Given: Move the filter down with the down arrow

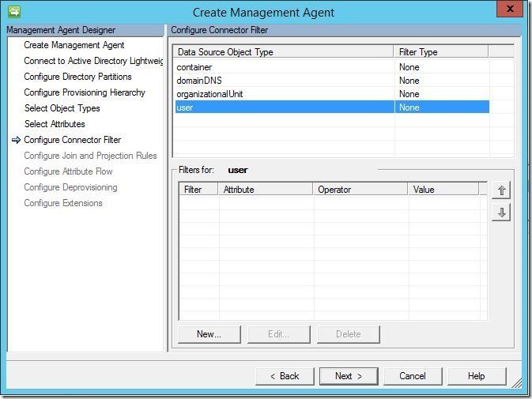Looking at the screenshot, I should pyautogui.click(x=501, y=213).
